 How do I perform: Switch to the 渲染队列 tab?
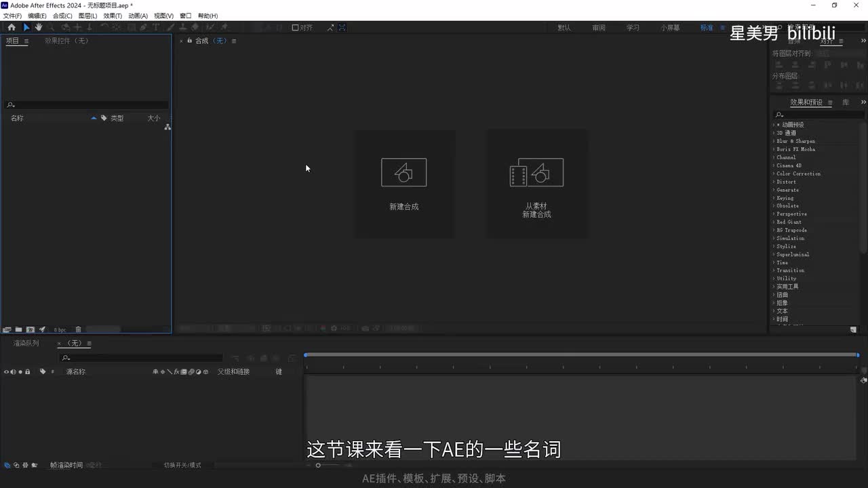(x=26, y=344)
